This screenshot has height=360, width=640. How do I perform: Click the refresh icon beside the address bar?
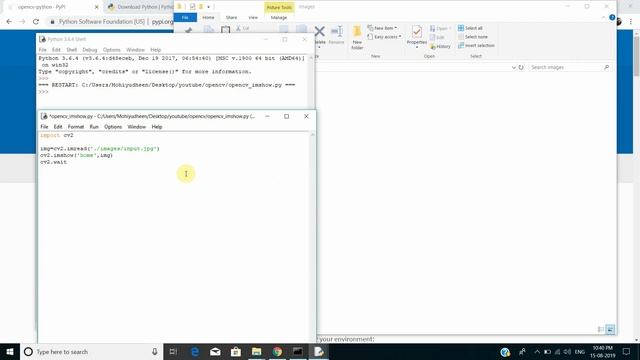coord(521,67)
